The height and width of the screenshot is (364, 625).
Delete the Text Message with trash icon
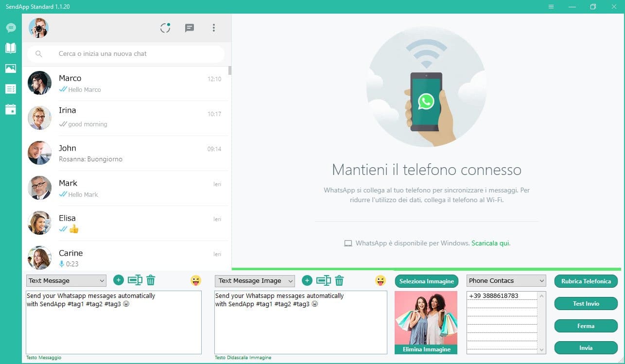coord(151,280)
